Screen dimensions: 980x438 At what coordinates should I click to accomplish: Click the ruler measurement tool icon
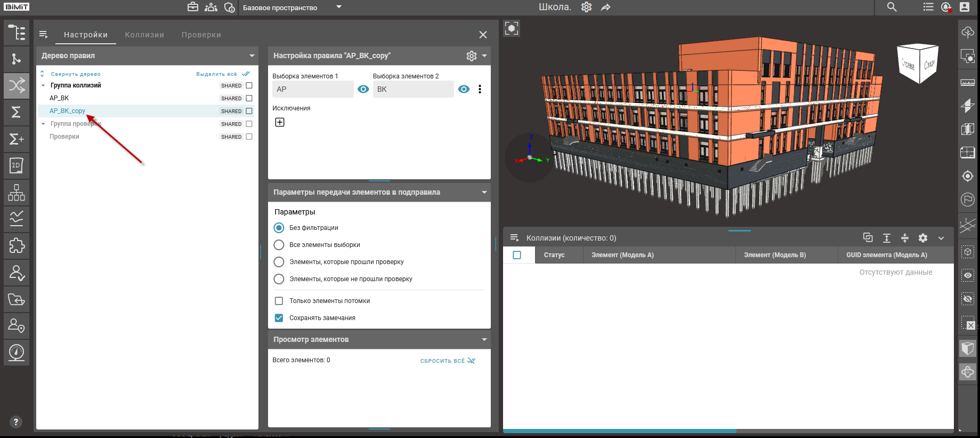[x=968, y=82]
